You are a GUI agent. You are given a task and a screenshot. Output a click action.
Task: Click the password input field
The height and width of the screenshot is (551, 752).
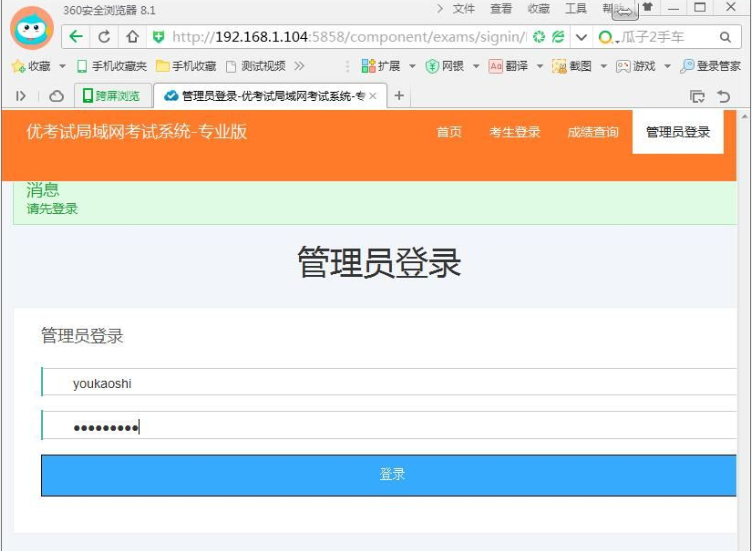[x=389, y=426]
